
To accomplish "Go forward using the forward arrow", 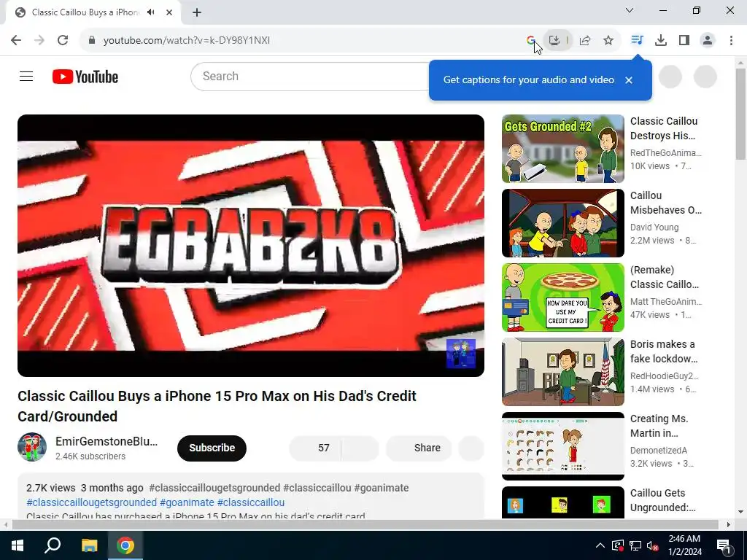I will click(x=39, y=41).
